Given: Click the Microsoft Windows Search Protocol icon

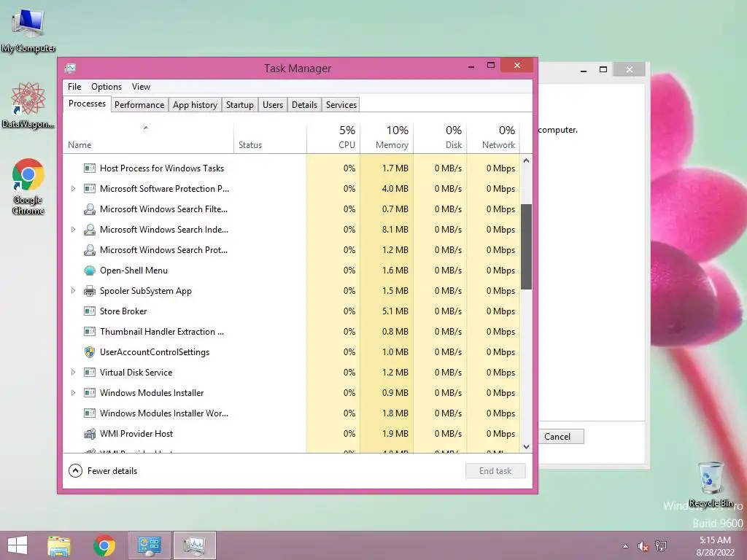Looking at the screenshot, I should pyautogui.click(x=90, y=250).
